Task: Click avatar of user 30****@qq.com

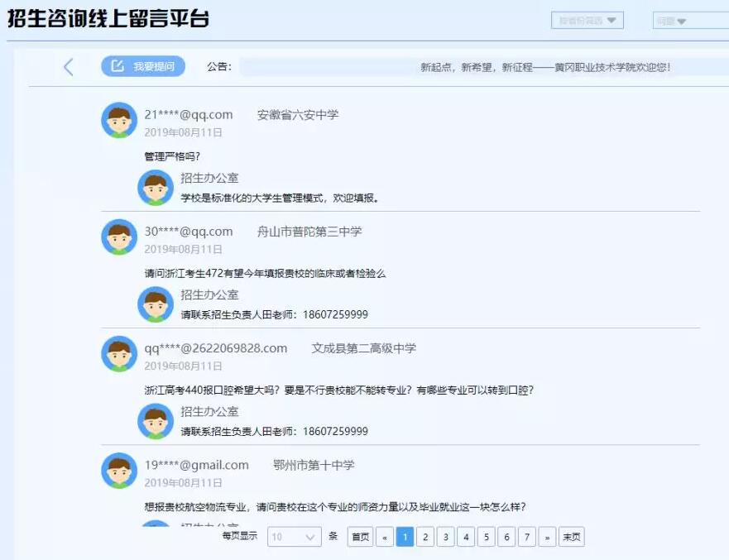Action: [x=119, y=237]
